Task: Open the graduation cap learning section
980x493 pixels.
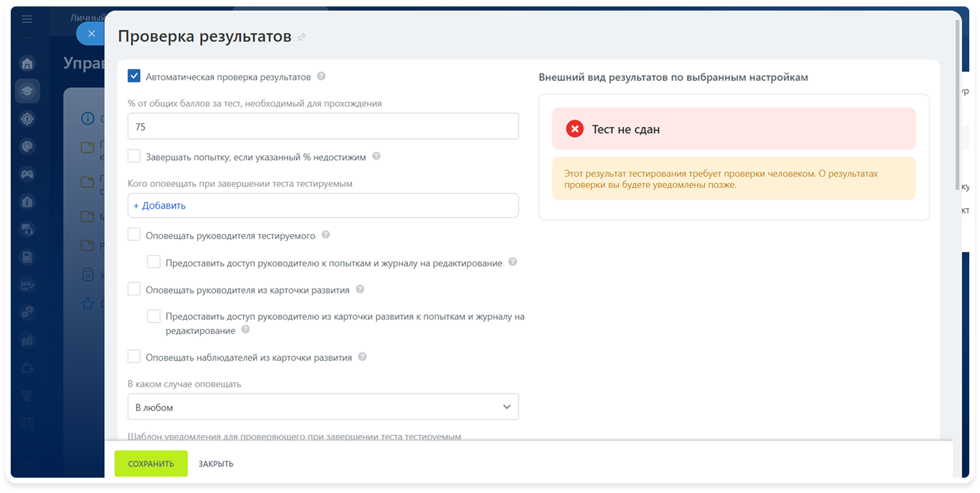Action: pyautogui.click(x=27, y=91)
